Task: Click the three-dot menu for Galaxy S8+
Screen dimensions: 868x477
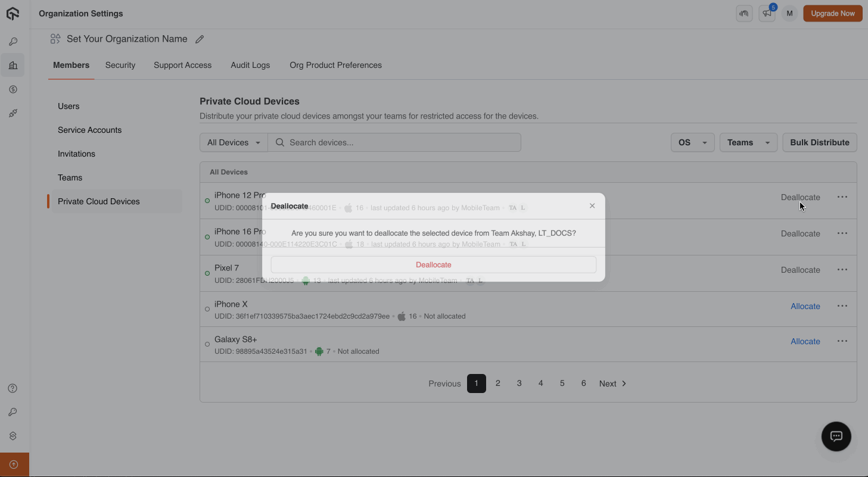Action: (x=842, y=341)
